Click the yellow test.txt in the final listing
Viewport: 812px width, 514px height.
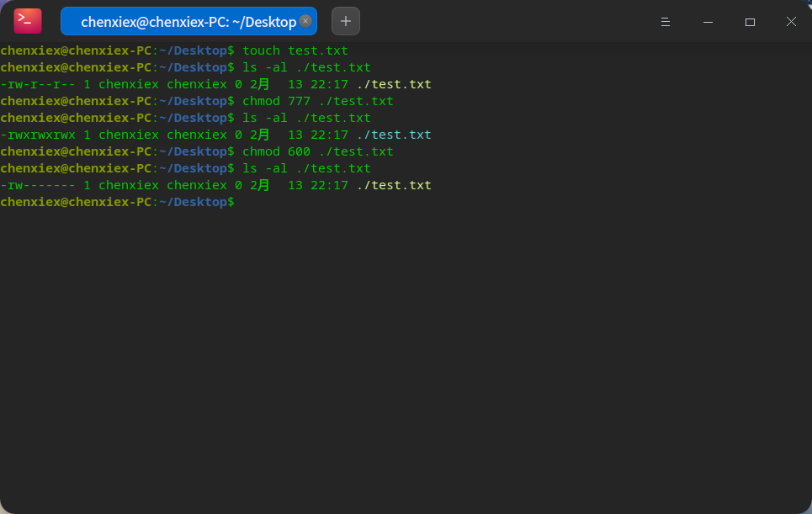click(x=401, y=185)
